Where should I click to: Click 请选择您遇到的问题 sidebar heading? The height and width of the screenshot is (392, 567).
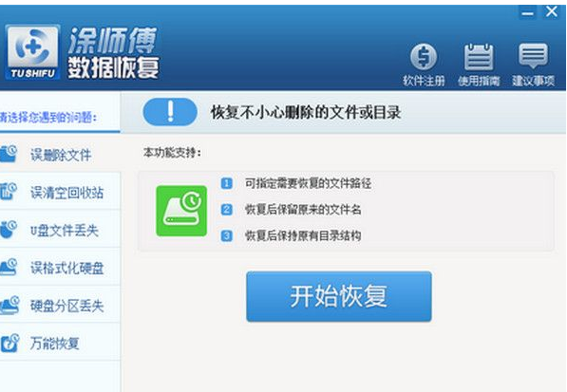tap(48, 117)
